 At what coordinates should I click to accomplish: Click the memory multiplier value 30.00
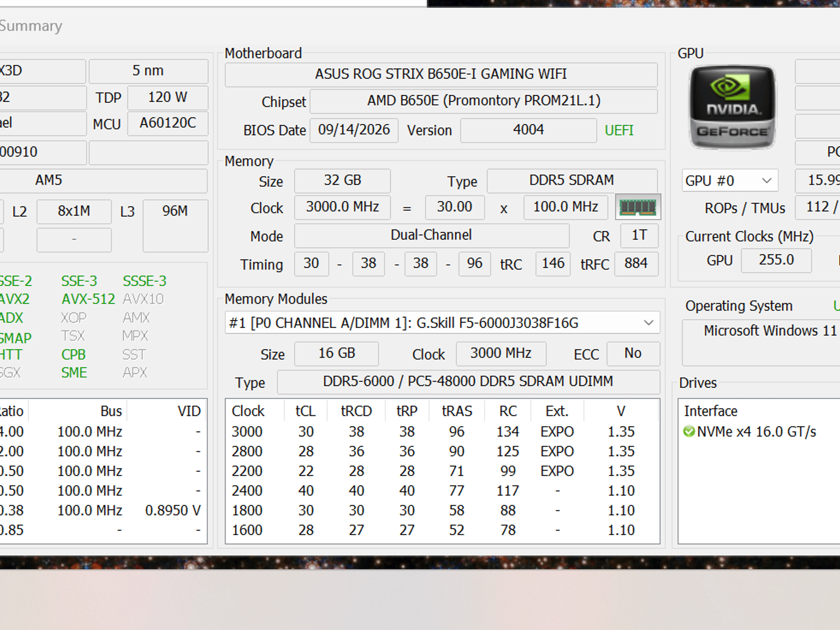point(454,207)
